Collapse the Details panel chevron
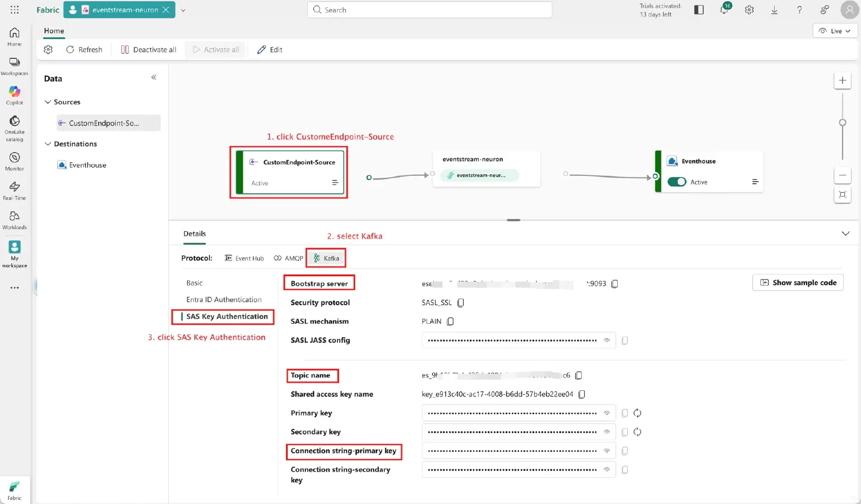 [845, 234]
